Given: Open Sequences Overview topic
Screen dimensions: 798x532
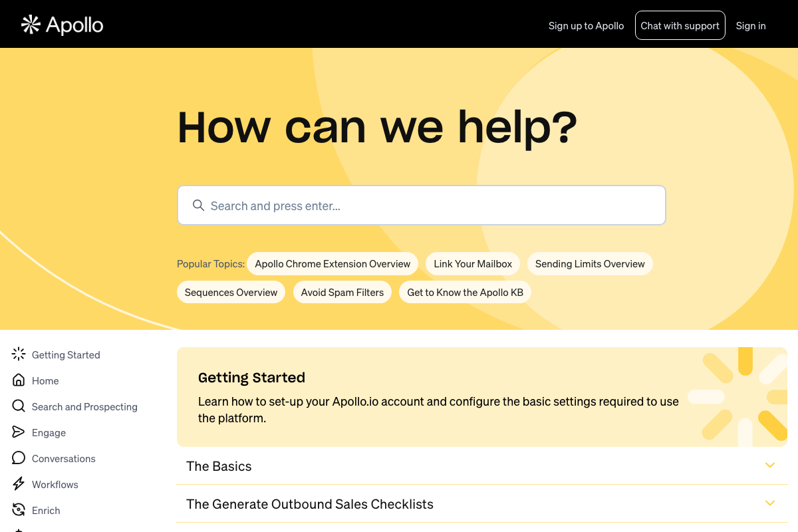Looking at the screenshot, I should click(231, 292).
